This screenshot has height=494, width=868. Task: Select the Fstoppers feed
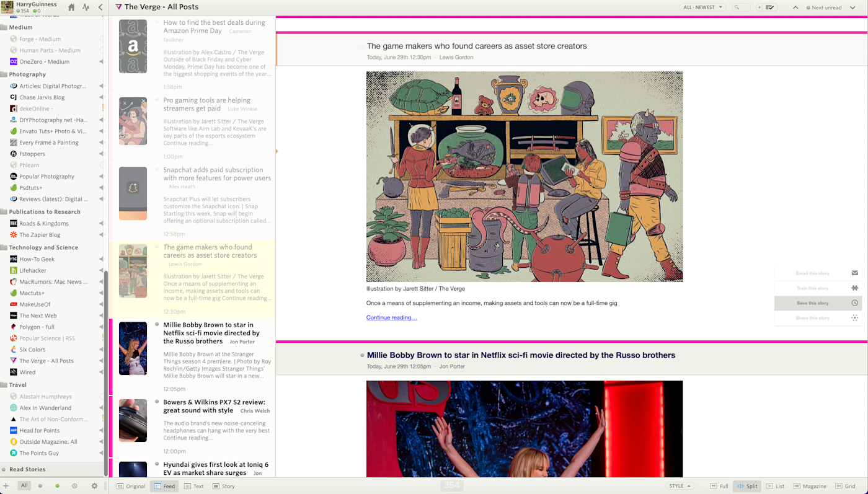(x=53, y=154)
